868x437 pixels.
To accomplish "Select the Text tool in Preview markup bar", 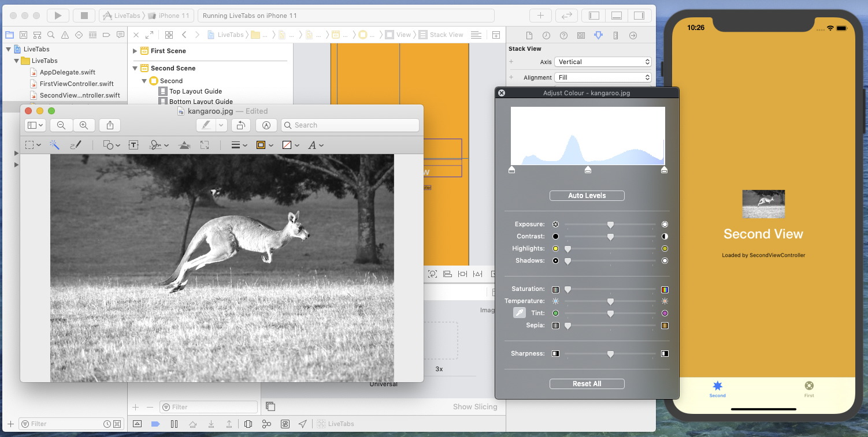I will [x=133, y=145].
